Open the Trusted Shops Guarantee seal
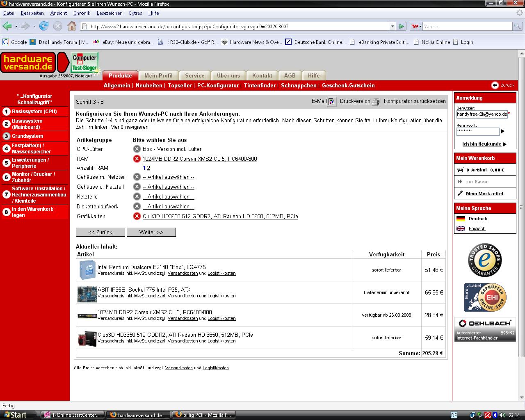Image resolution: width=525 pixels, height=420 pixels. (x=485, y=260)
